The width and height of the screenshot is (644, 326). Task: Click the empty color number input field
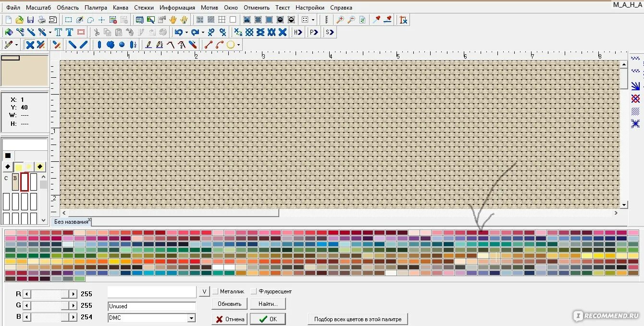(152, 291)
